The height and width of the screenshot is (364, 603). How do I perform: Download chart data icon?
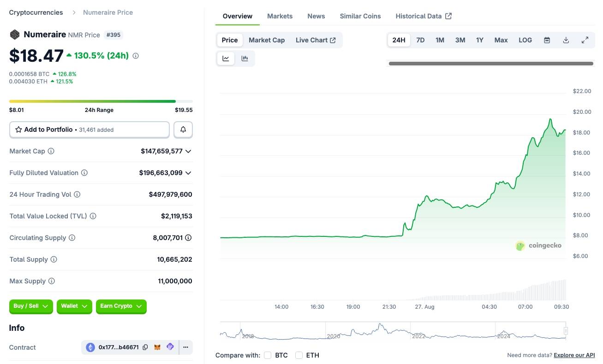[566, 40]
